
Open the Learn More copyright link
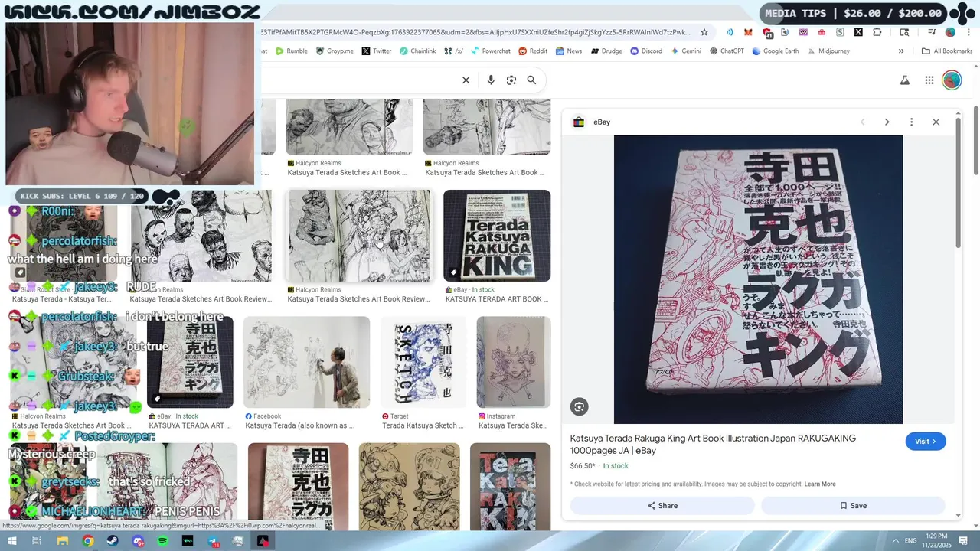(820, 484)
